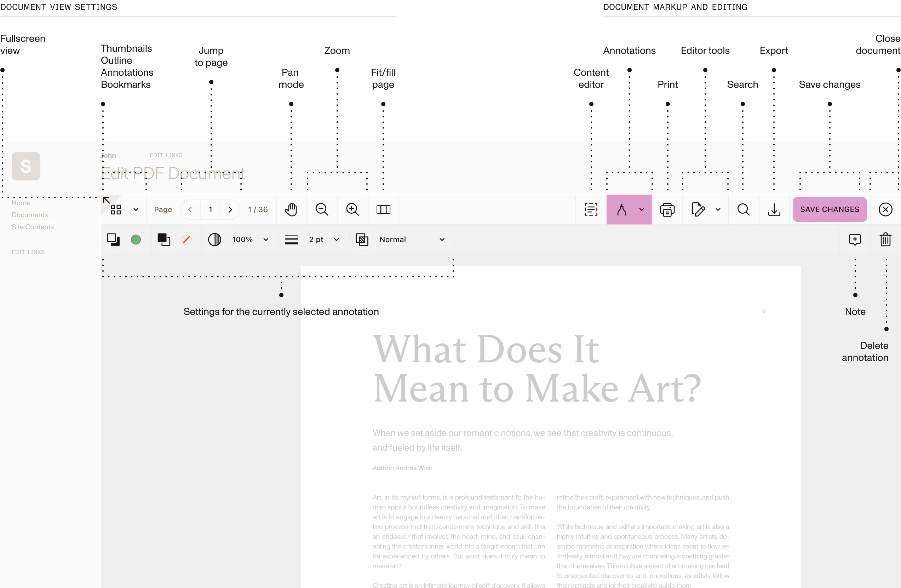
Task: Toggle two-page layout view
Action: tap(383, 209)
